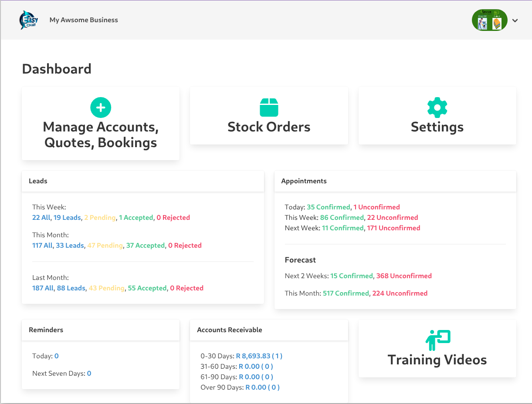Open Last Month 43 Pending leads

coord(107,288)
